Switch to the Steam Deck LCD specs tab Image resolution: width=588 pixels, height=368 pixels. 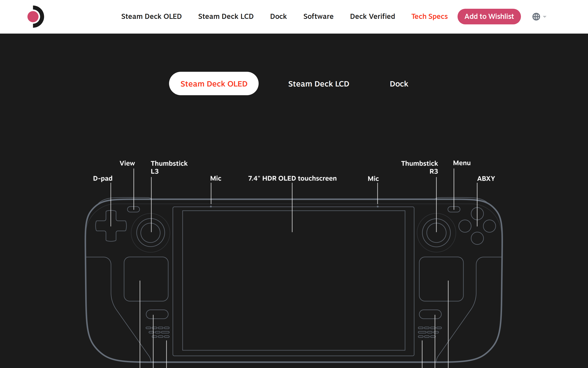click(x=319, y=84)
